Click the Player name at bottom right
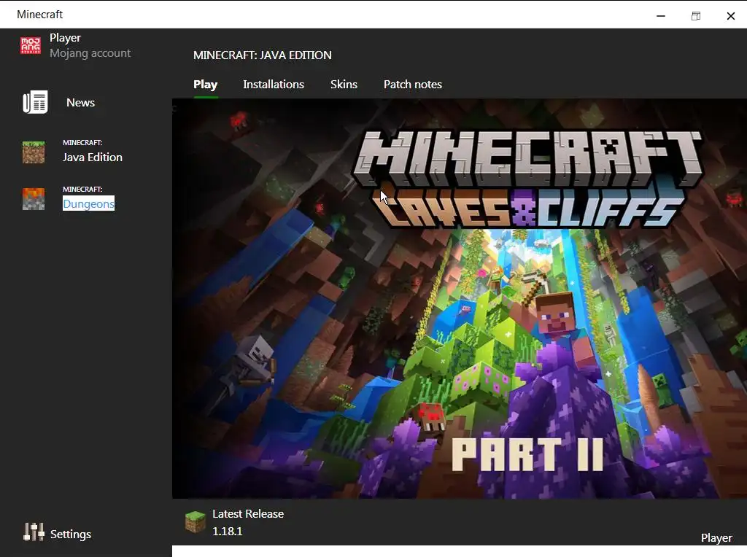Viewport: 747px width, 560px height. [716, 537]
